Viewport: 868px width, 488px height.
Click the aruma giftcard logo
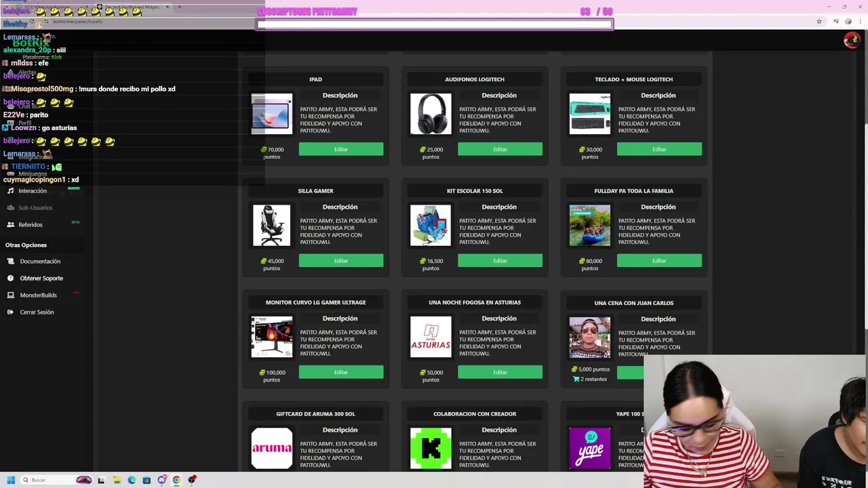click(271, 449)
